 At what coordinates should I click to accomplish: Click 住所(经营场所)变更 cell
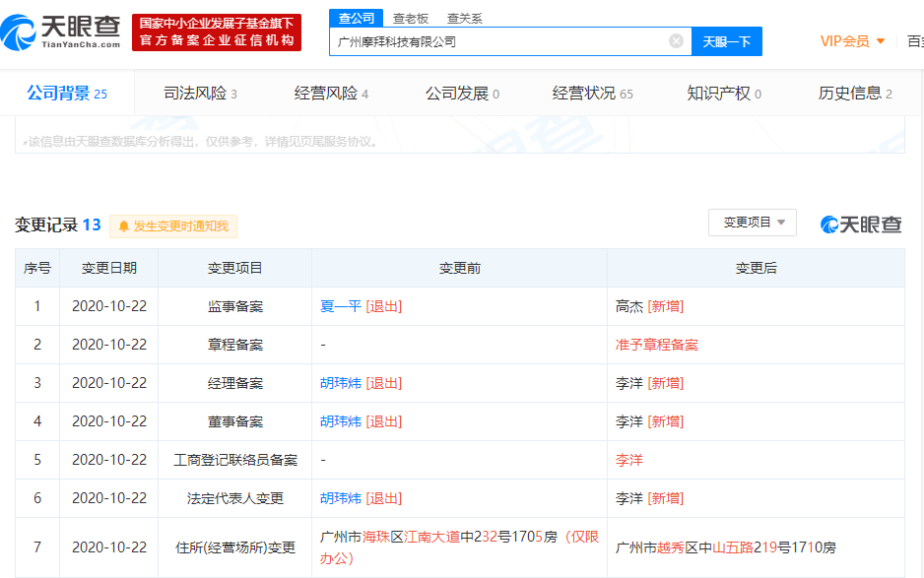pos(235,547)
